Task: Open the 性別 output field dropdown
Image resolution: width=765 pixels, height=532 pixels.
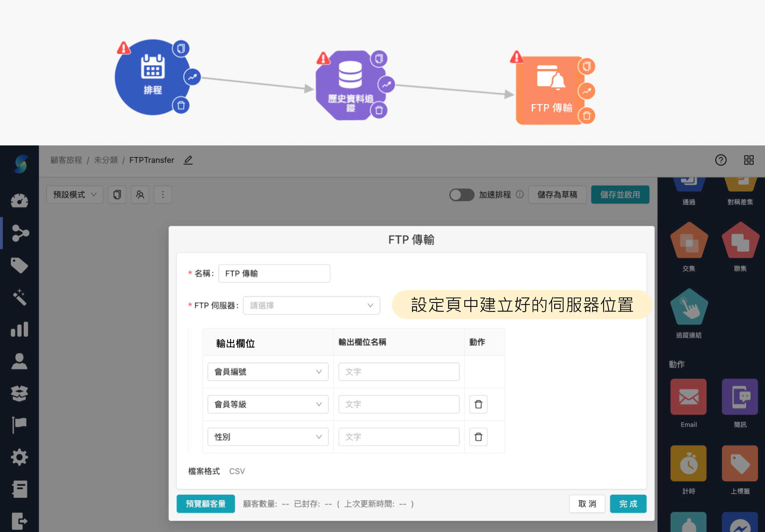Action: [x=268, y=437]
